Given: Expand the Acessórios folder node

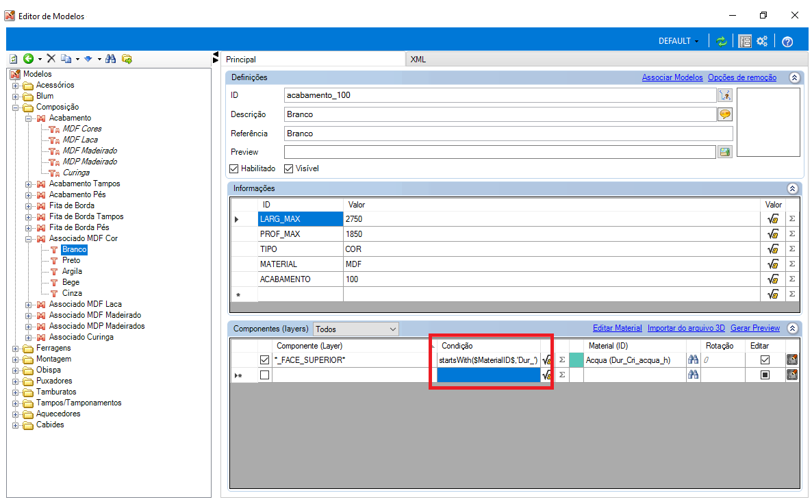Looking at the screenshot, I should coord(16,86).
